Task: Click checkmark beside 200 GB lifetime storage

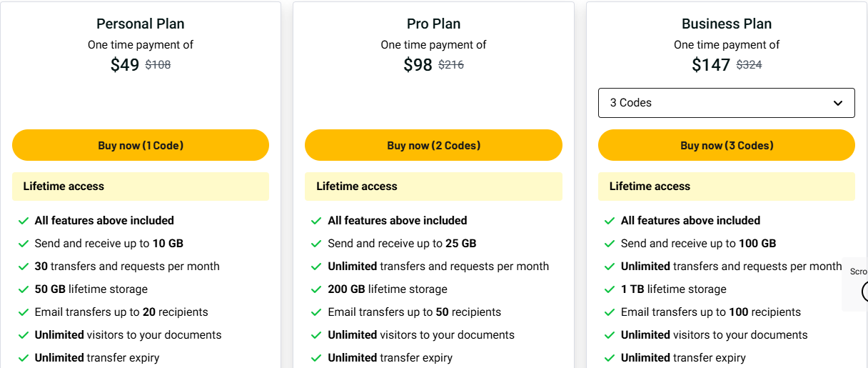Action: tap(316, 289)
